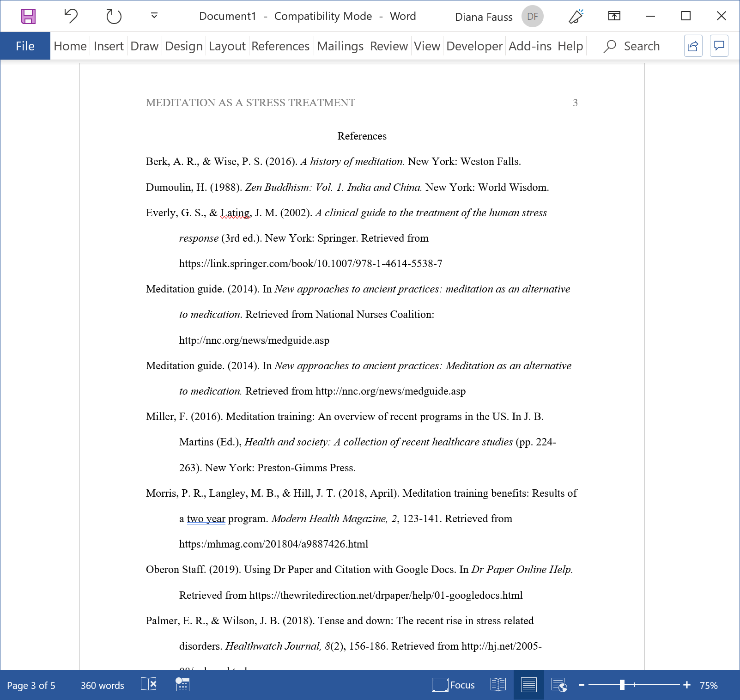Save the document via Quick Access toolbar
The width and height of the screenshot is (740, 700).
click(29, 16)
